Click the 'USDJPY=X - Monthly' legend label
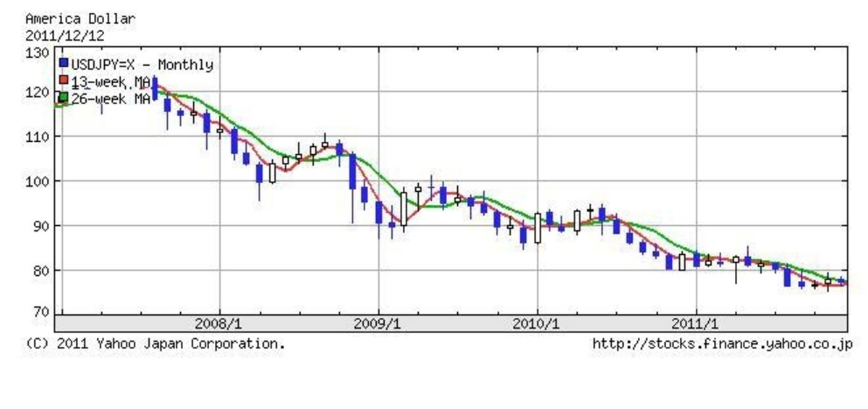868x409 pixels. coord(142,64)
